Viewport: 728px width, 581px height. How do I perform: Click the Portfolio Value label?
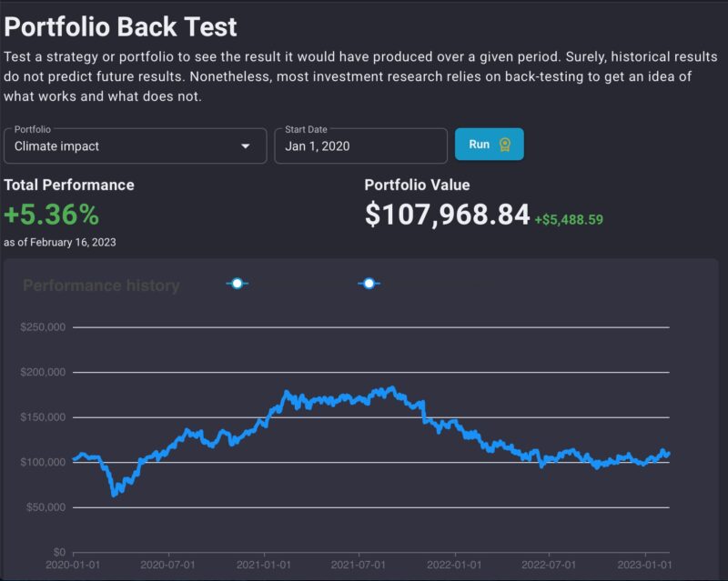(x=417, y=185)
